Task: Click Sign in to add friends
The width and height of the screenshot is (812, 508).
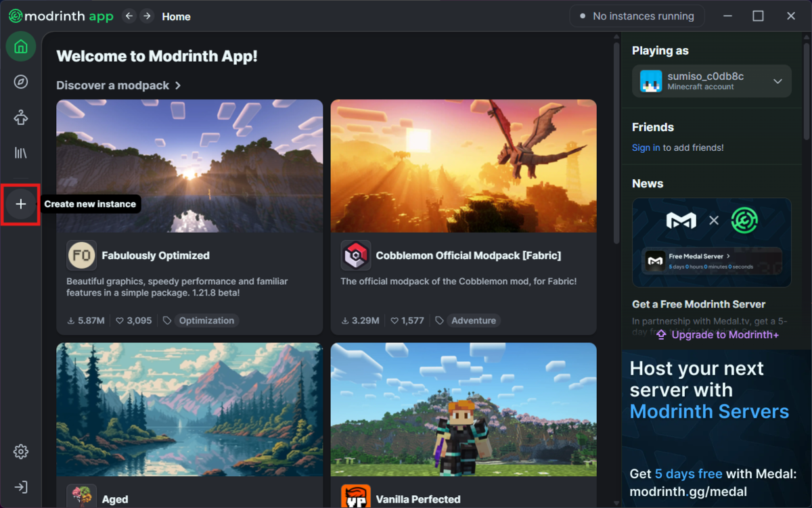Action: click(x=646, y=147)
